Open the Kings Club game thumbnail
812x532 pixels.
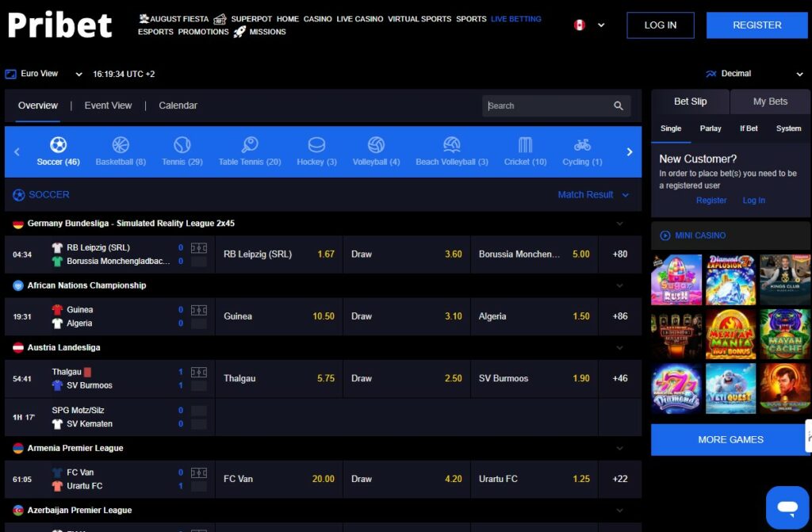(785, 280)
